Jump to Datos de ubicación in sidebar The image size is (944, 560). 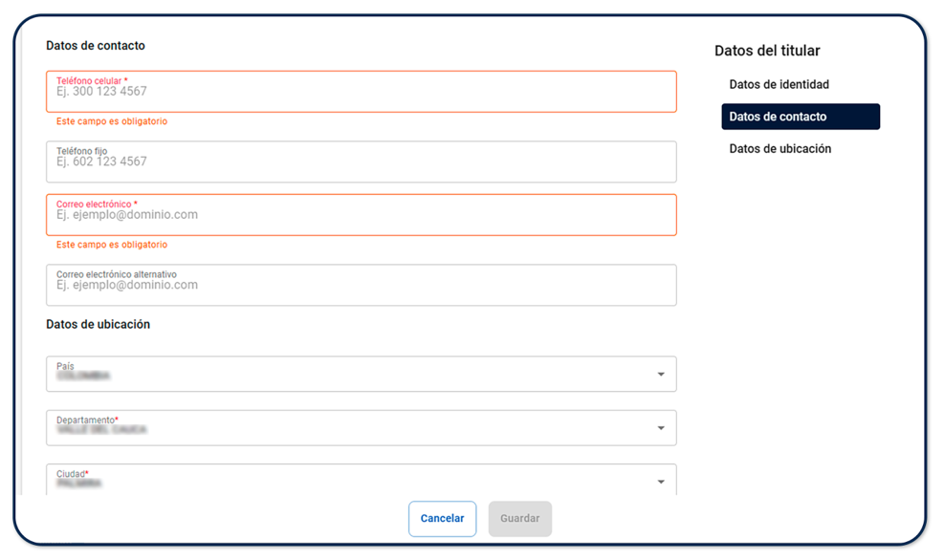click(x=779, y=149)
